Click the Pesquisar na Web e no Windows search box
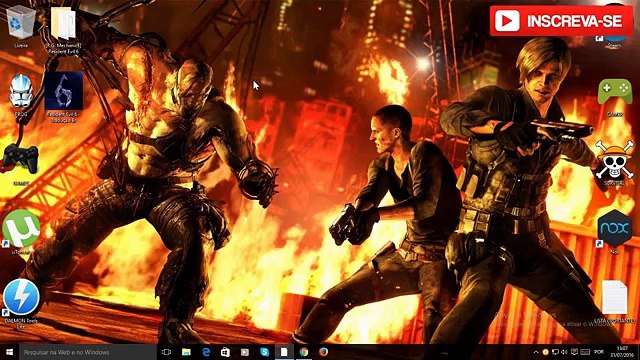The image size is (640, 360). tap(87, 352)
